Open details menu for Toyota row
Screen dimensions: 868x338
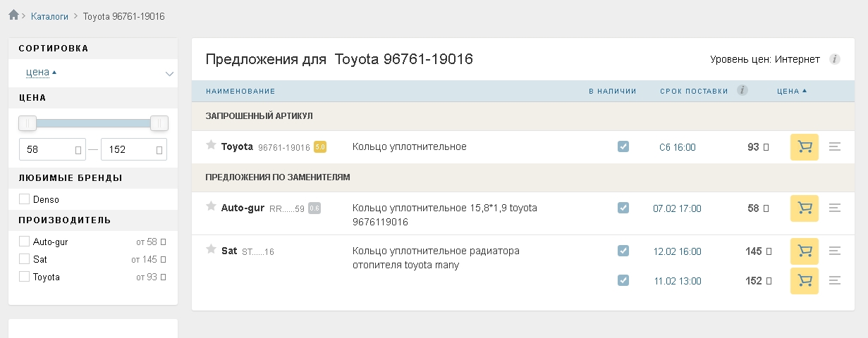(836, 147)
